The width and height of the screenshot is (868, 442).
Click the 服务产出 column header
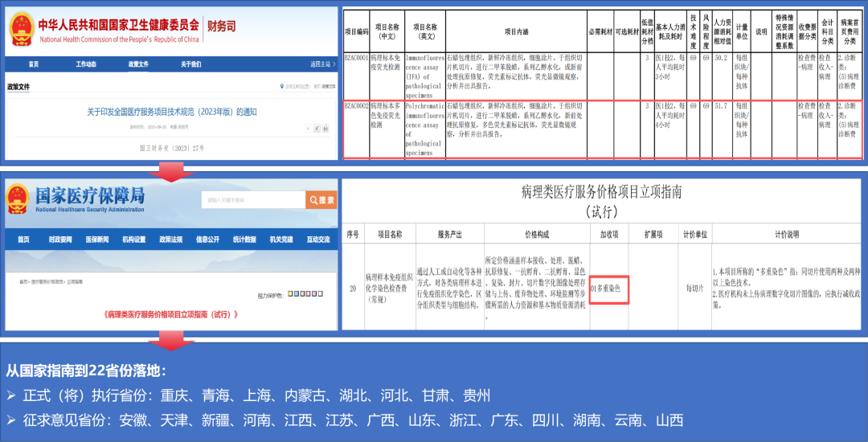point(449,234)
